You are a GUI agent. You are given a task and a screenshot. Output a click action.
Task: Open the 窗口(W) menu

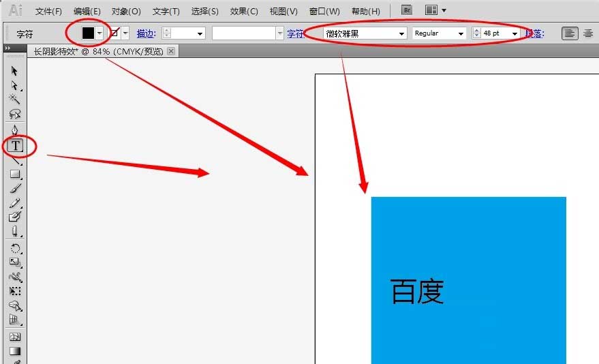tap(324, 12)
